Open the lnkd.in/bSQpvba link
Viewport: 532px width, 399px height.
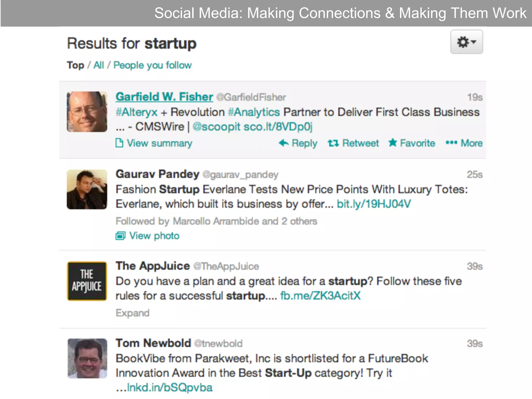point(169,388)
